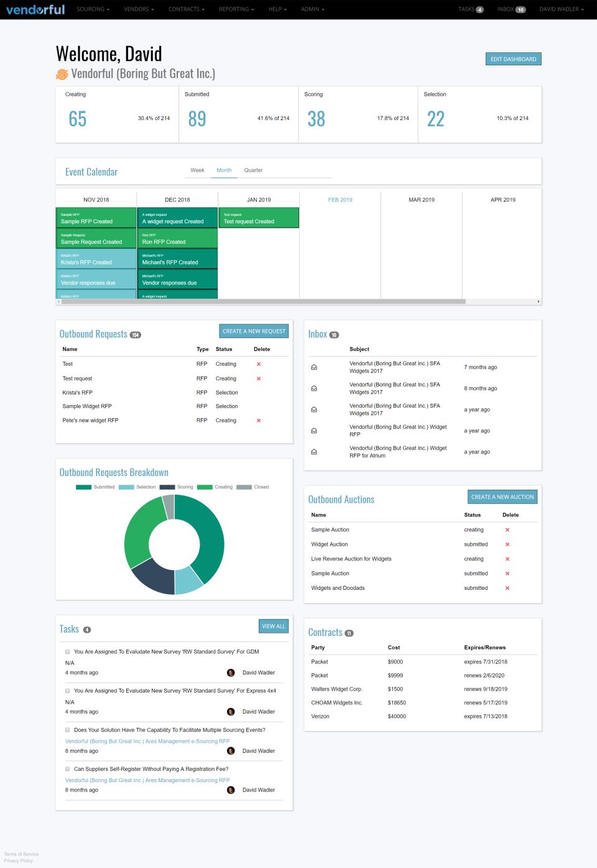The height and width of the screenshot is (868, 597).
Task: Open the Contracts dropdown menu
Action: 187,9
